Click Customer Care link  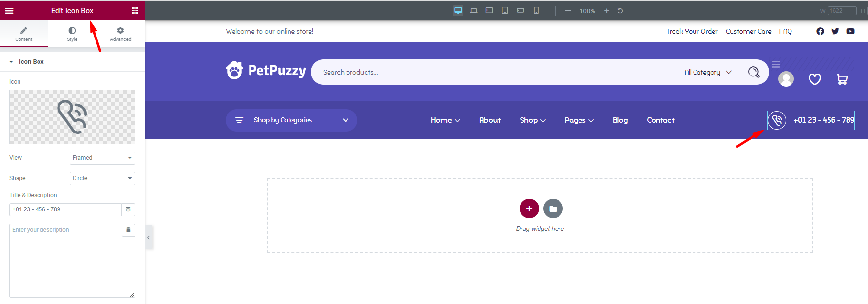pos(749,31)
